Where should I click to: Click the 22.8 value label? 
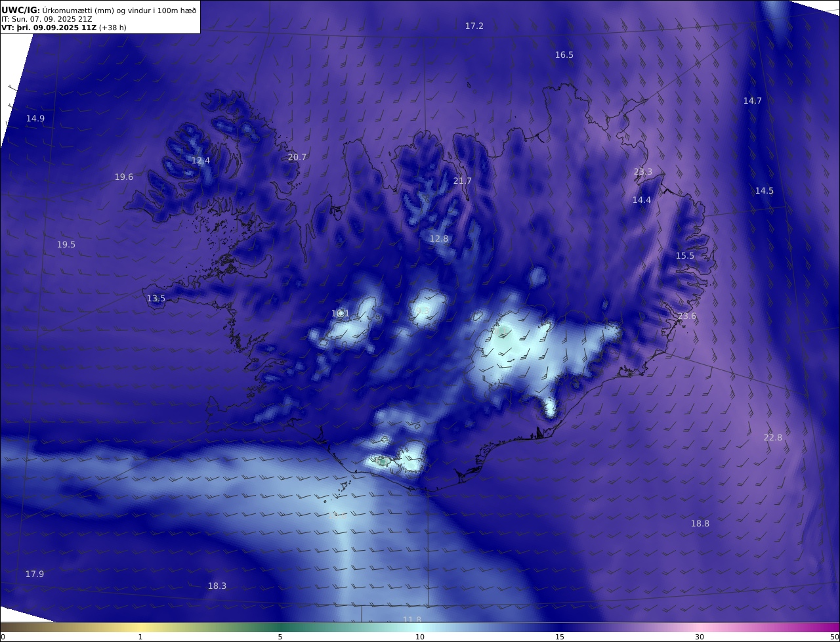pos(773,437)
